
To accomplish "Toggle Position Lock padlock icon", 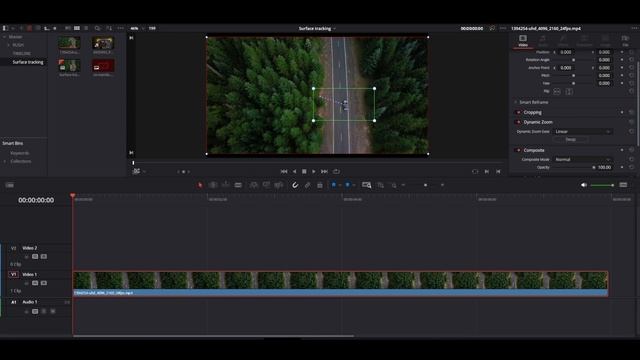I will pos(320,185).
